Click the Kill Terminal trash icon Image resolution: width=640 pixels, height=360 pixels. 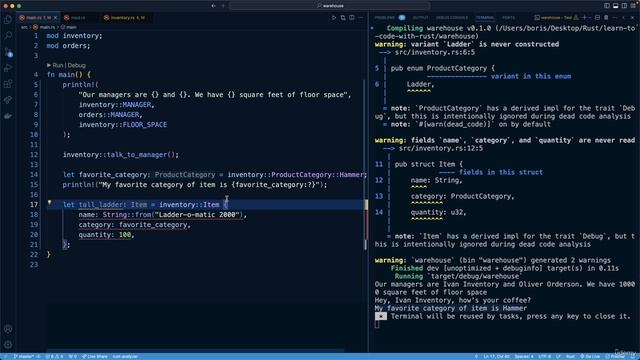[606, 18]
